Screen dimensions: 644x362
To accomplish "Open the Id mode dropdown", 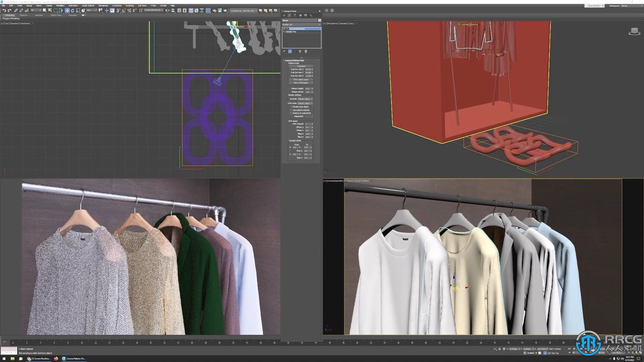I will pyautogui.click(x=305, y=99).
